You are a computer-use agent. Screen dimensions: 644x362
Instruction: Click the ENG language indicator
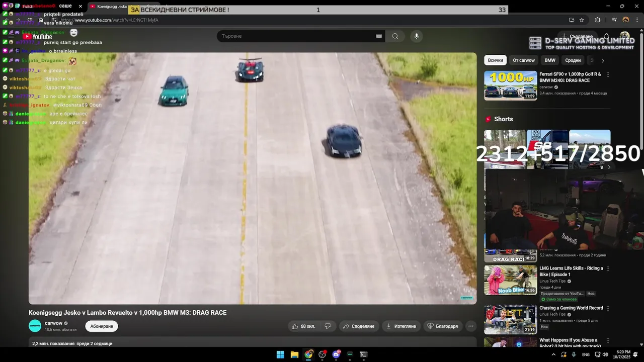586,354
